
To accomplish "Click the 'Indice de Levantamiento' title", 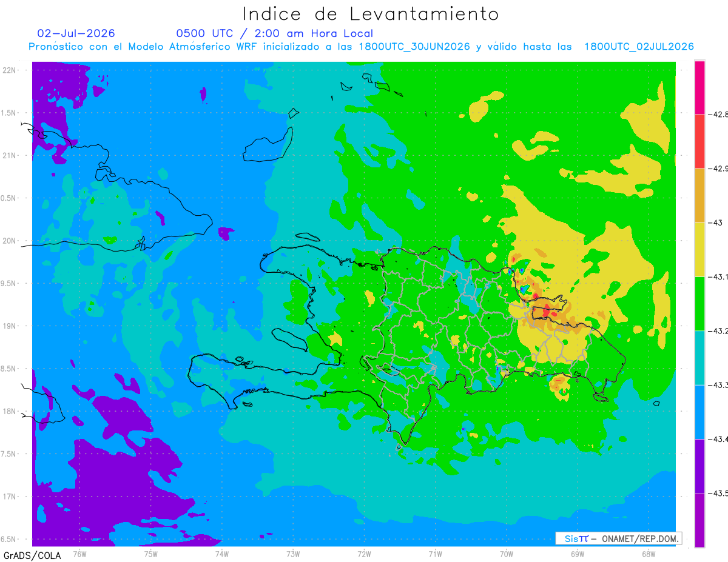I will pyautogui.click(x=370, y=14).
